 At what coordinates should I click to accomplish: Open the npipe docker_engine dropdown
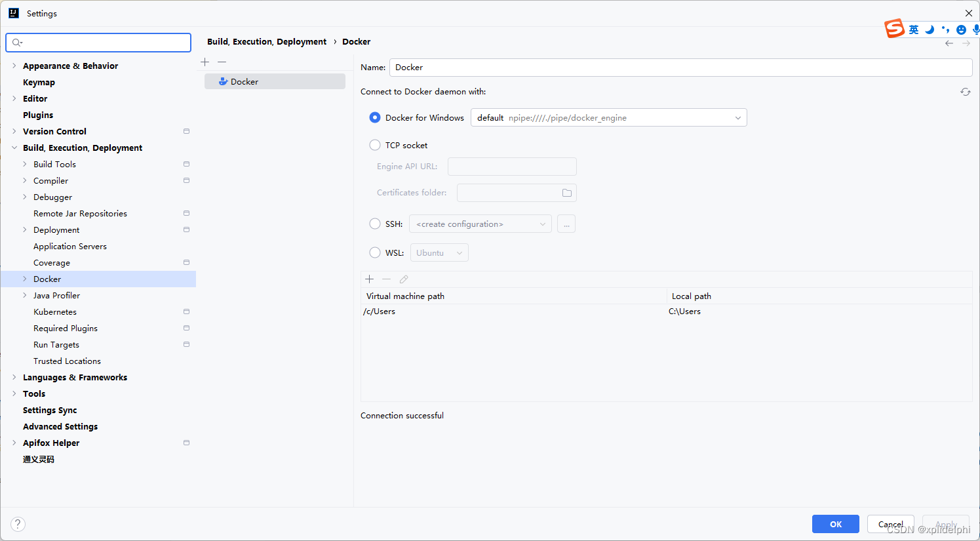coord(609,117)
